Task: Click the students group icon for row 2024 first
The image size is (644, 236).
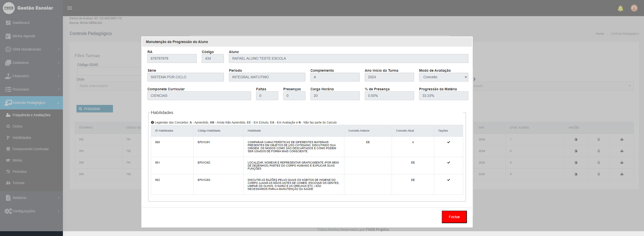Action: [x=622, y=139]
